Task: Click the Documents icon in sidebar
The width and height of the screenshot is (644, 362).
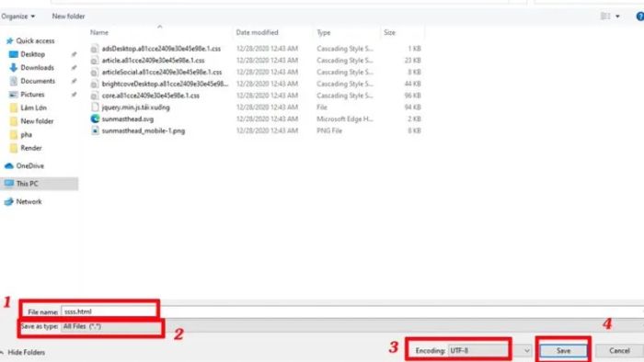Action: tap(14, 81)
